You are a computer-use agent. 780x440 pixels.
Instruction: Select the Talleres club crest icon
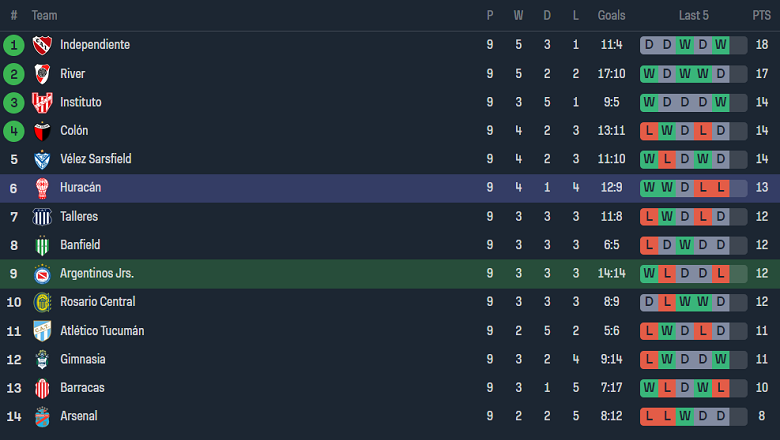[x=42, y=217]
